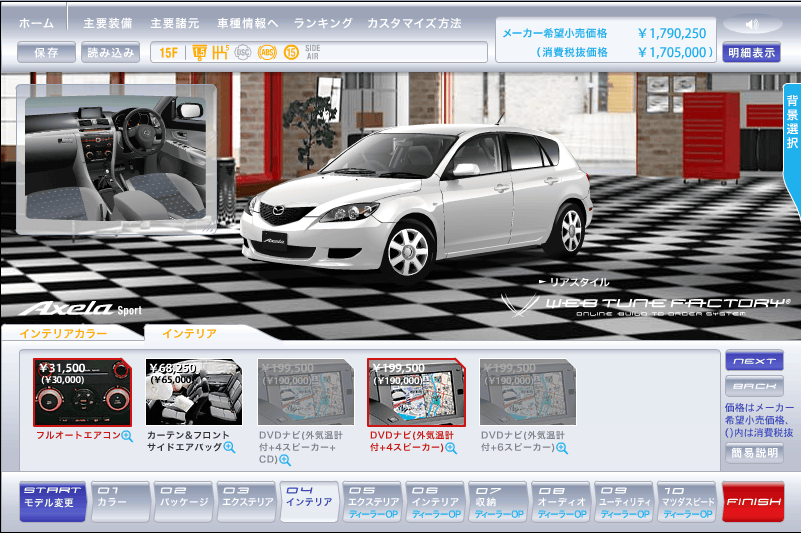Zoom カーテン&フロントサイドエアバッグ magnifier
Screen dimensions: 801x533
point(230,448)
